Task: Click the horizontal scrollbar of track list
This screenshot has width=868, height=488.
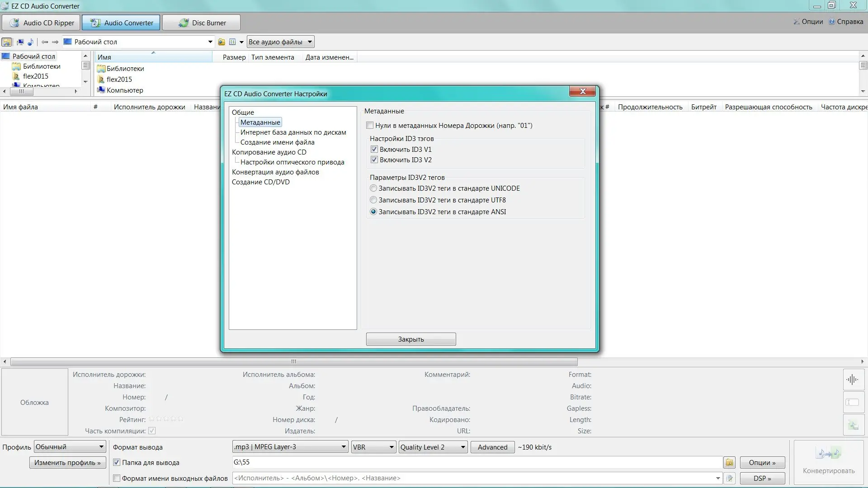Action: coord(294,361)
